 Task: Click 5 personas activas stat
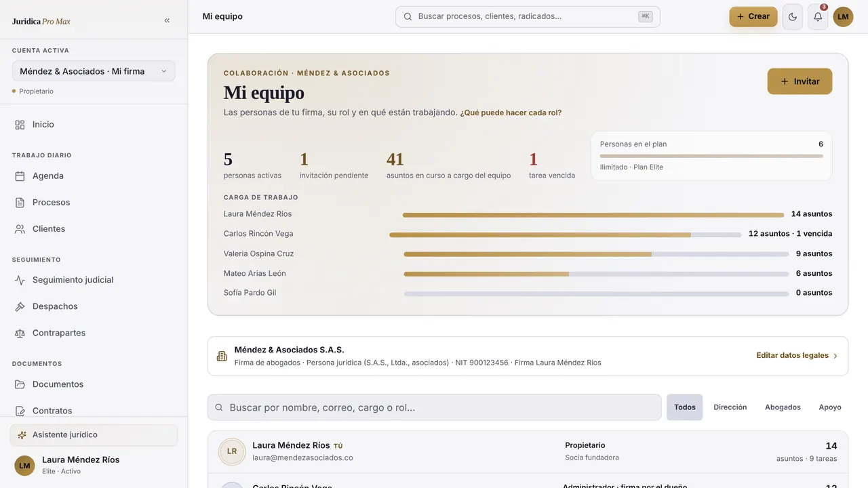click(x=252, y=165)
